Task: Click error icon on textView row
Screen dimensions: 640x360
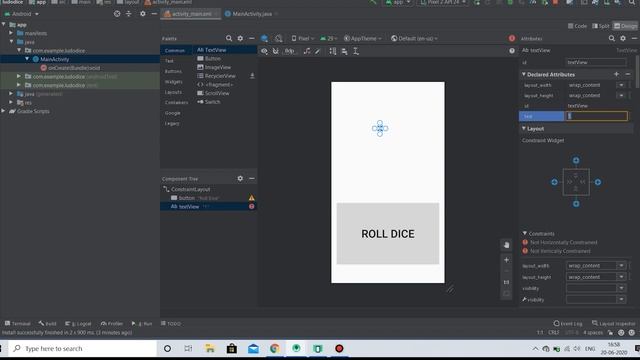Action: [x=251, y=207]
